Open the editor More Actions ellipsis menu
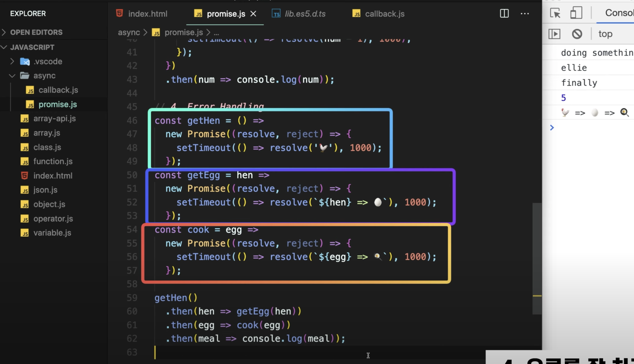Image resolution: width=634 pixels, height=364 pixels. pos(524,13)
